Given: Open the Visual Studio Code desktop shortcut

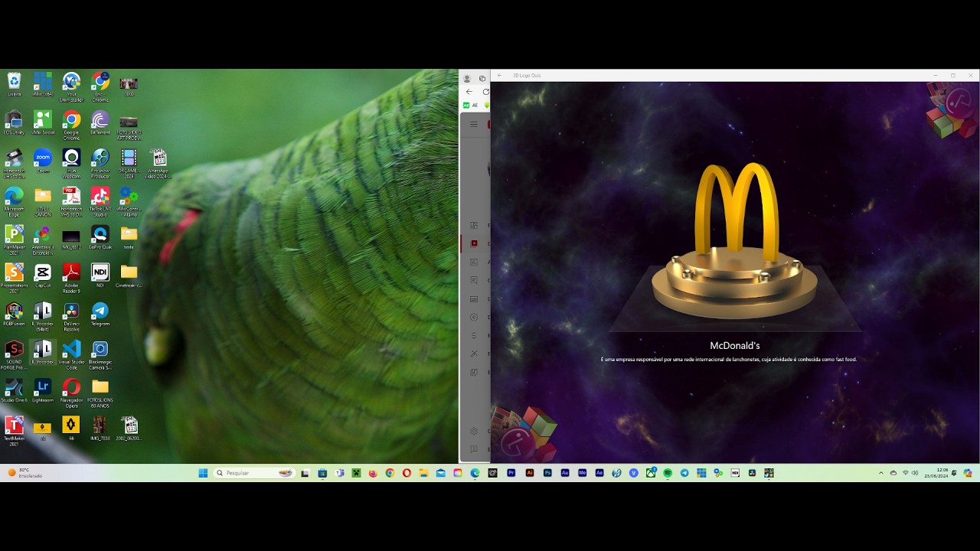Looking at the screenshot, I should click(71, 354).
